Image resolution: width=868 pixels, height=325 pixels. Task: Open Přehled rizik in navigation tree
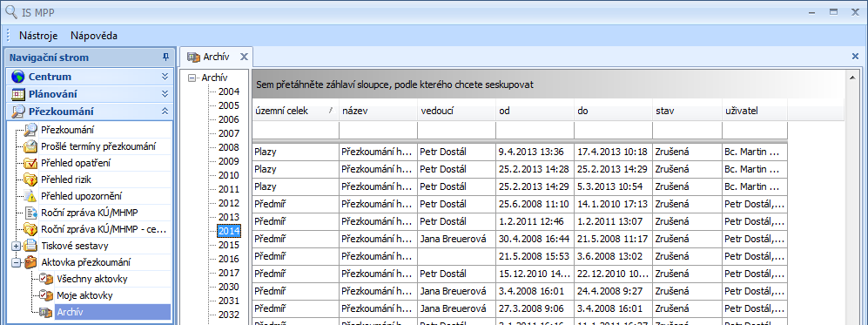click(66, 179)
